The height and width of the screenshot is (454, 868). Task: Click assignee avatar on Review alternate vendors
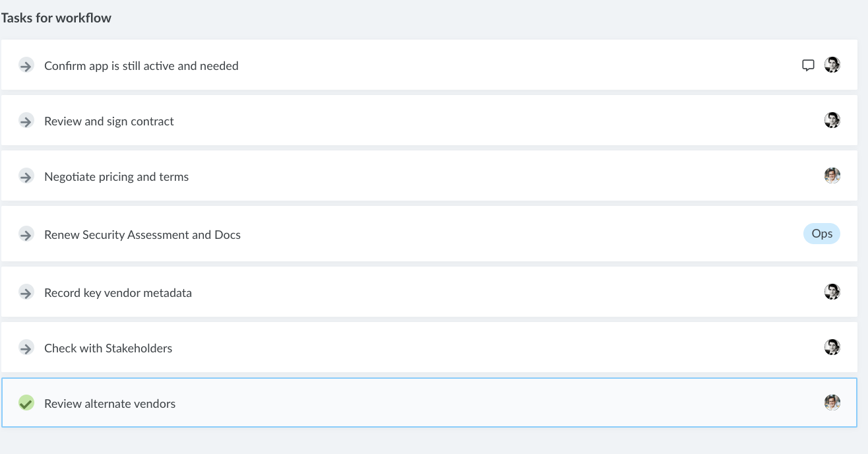(832, 403)
